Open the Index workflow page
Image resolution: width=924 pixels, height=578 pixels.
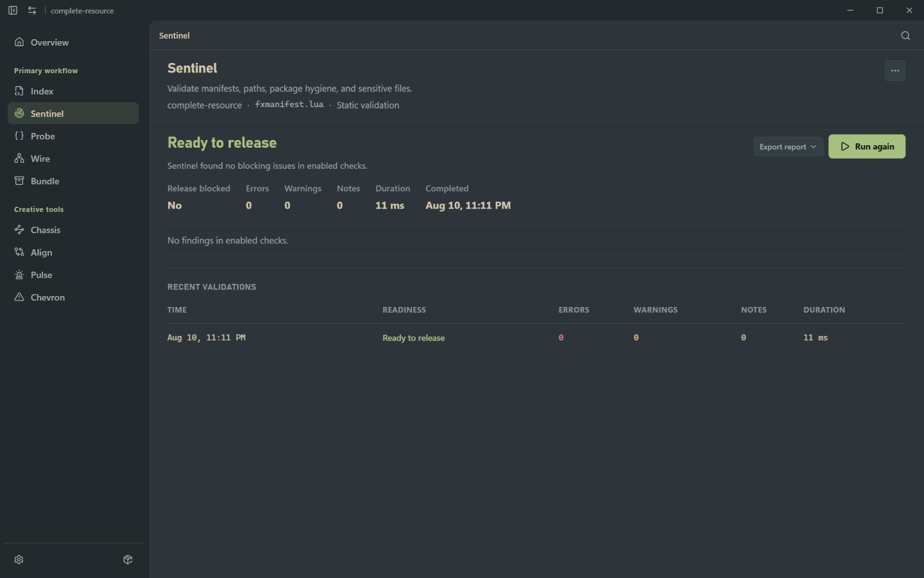(x=73, y=91)
